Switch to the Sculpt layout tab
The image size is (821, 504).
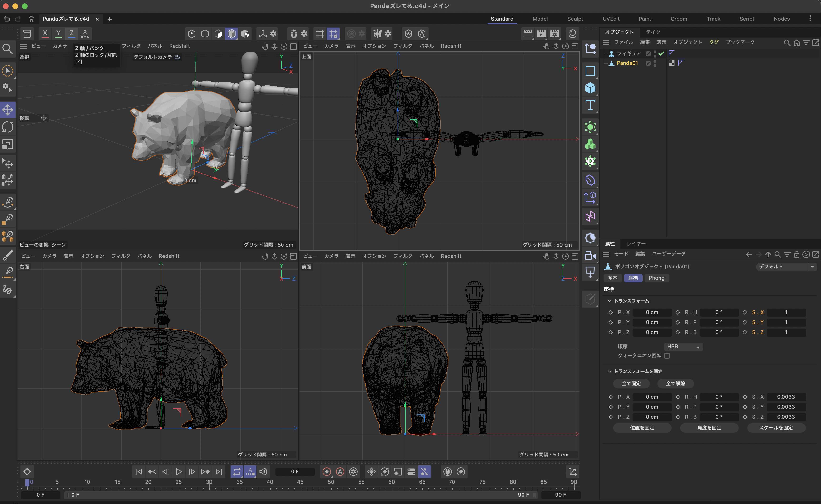coord(575,19)
